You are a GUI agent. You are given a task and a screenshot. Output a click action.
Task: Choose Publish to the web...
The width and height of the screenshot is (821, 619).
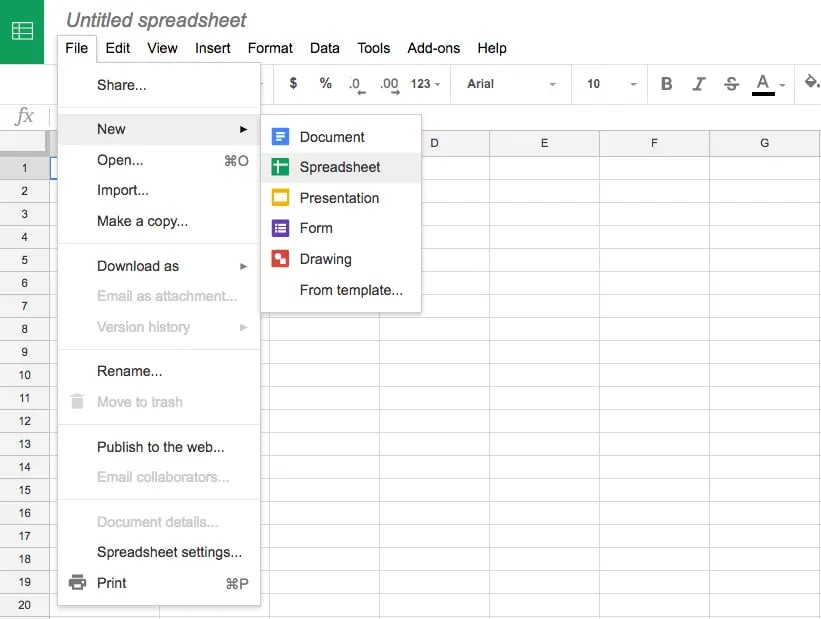159,447
